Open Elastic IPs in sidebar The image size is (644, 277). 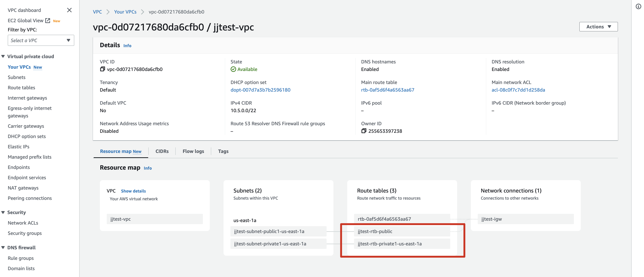[x=19, y=147]
